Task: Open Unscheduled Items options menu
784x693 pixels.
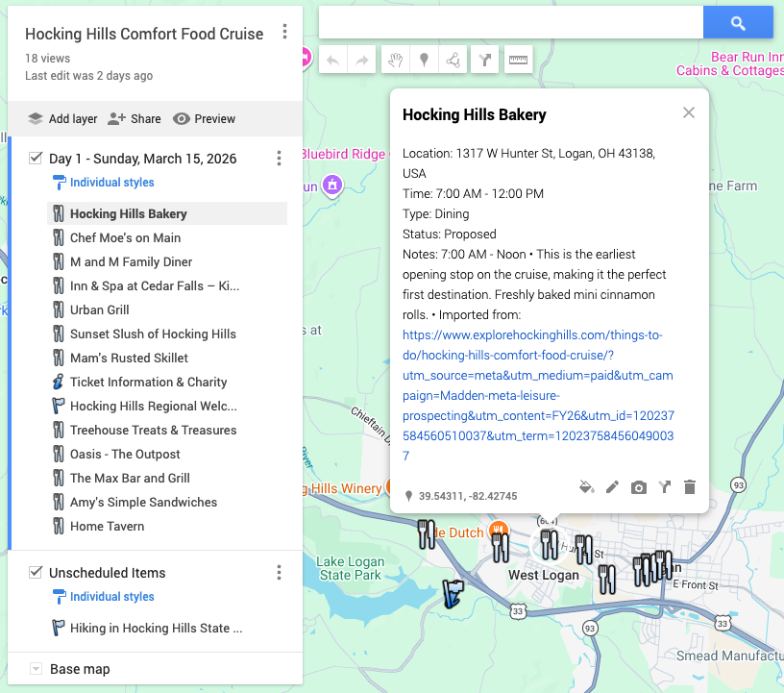Action: coord(279,572)
